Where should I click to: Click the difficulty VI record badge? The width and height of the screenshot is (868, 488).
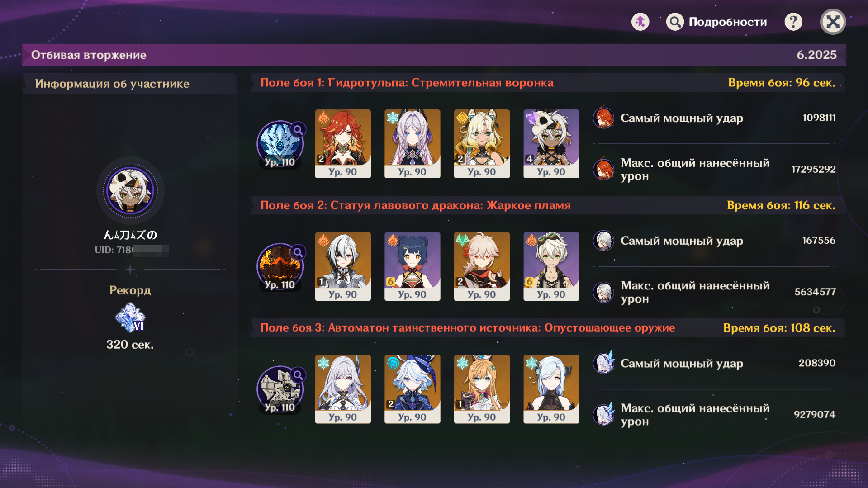click(x=130, y=317)
